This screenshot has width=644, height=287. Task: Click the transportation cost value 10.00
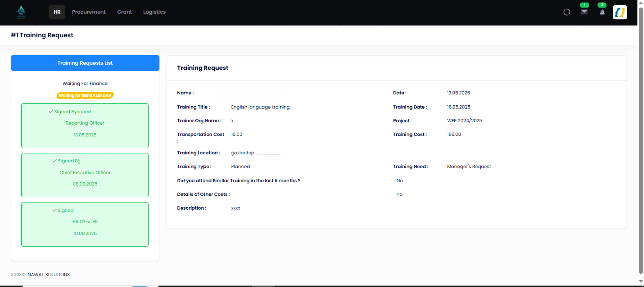(x=237, y=135)
